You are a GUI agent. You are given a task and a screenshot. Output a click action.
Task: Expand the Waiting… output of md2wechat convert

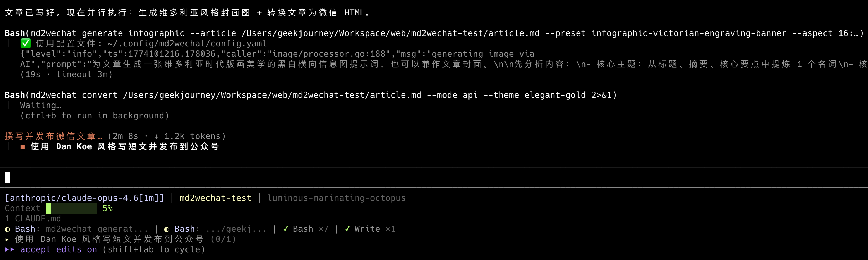click(40, 106)
